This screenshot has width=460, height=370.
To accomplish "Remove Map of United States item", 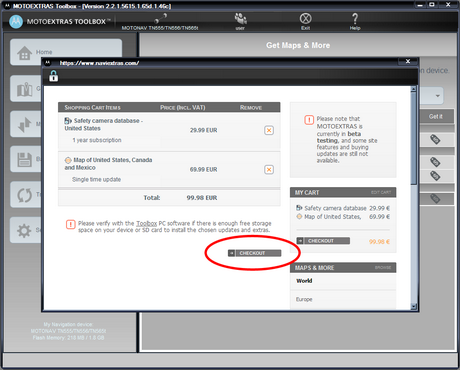I will (269, 169).
